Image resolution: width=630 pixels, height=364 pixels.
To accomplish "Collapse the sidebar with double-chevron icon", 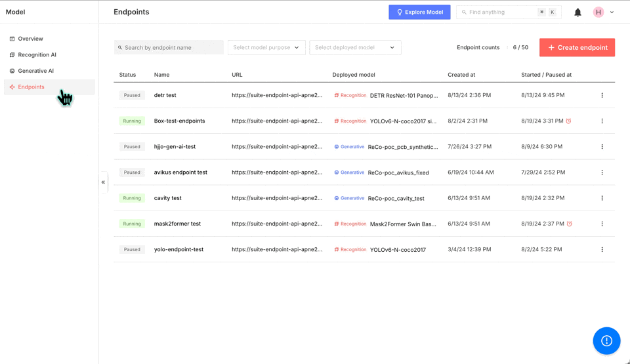I will [x=103, y=182].
